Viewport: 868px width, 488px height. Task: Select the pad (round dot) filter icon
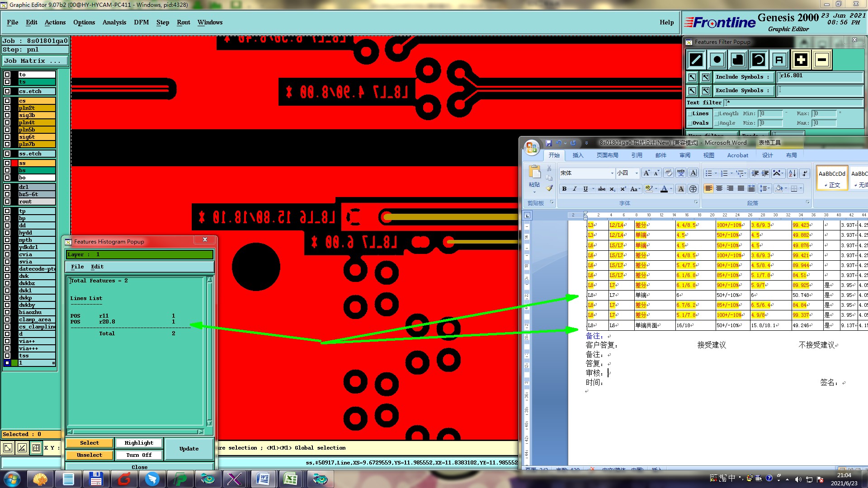click(717, 60)
